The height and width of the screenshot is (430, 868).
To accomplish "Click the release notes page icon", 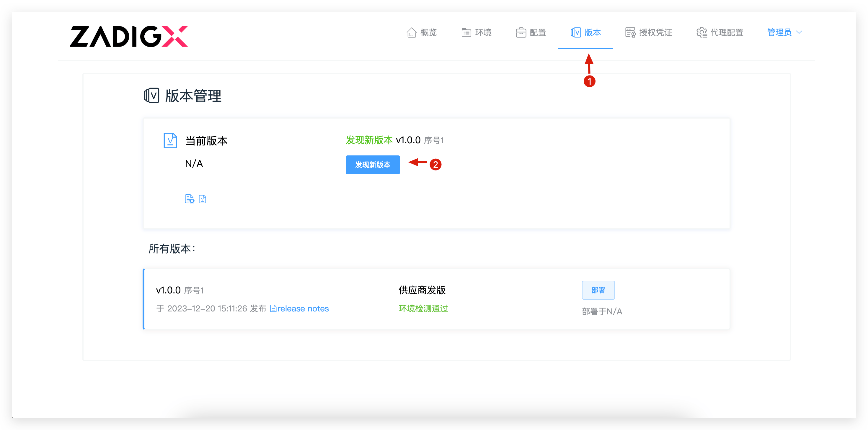I will 273,308.
